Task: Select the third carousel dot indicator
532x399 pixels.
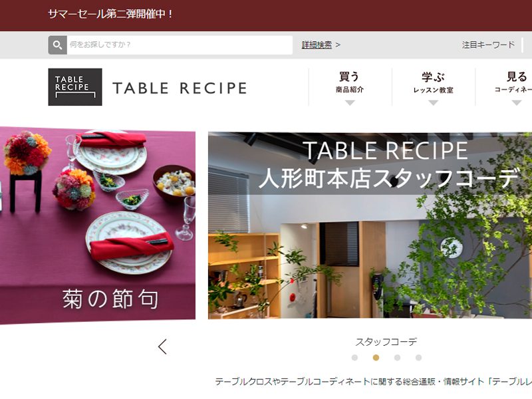Action: pyautogui.click(x=397, y=358)
